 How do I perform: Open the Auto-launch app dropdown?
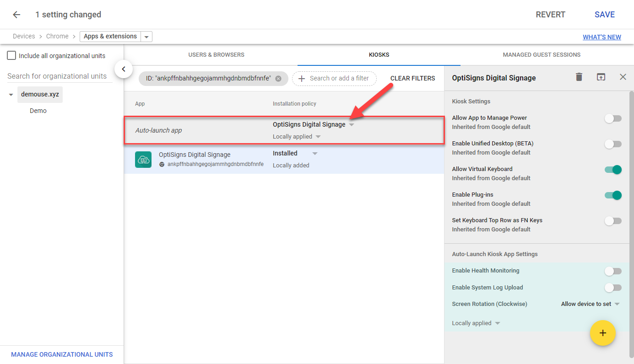[x=314, y=124]
